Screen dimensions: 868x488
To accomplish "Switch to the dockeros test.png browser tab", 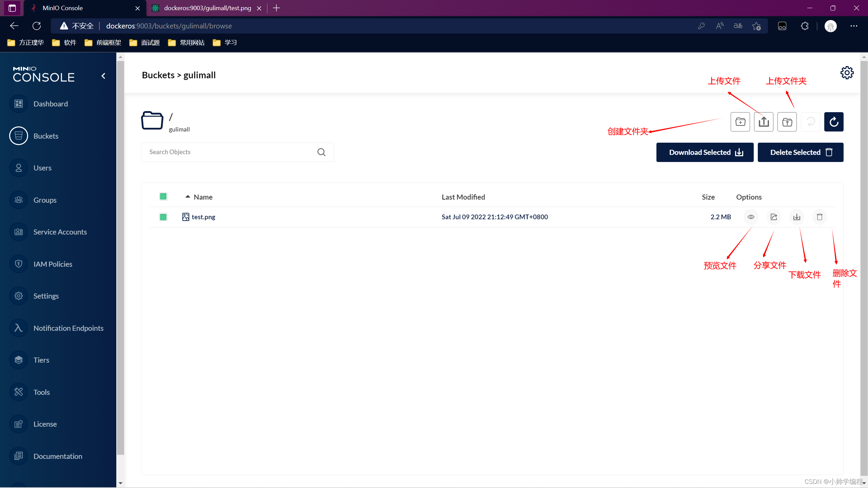I will click(207, 8).
